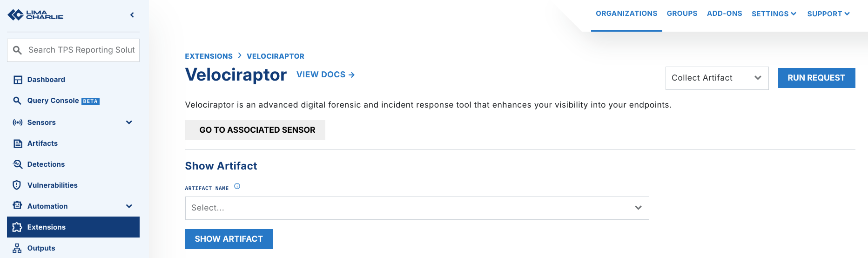Click the LimaCharlie logo icon
Viewport: 868px width, 258px height.
coord(16,15)
